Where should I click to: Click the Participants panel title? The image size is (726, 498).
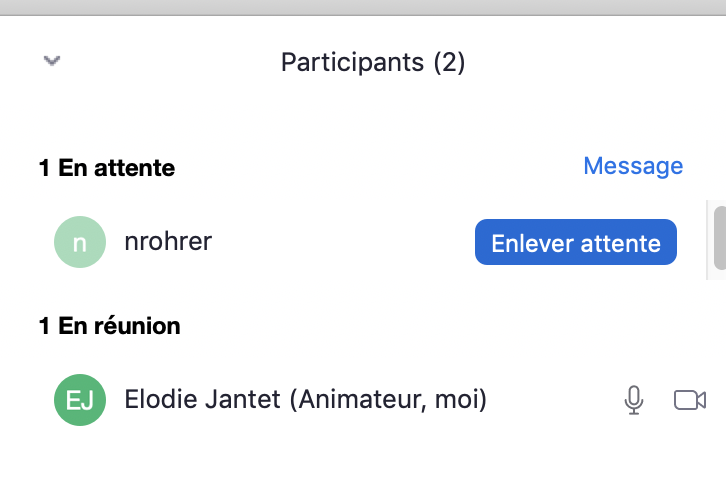click(352, 62)
